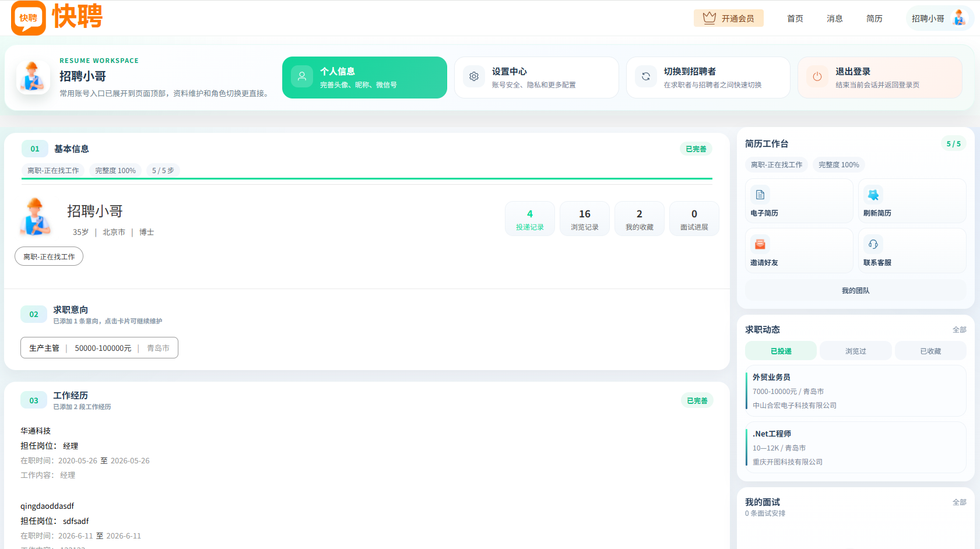Click the 邀请好友 gift icon
The image size is (980, 549).
point(760,244)
